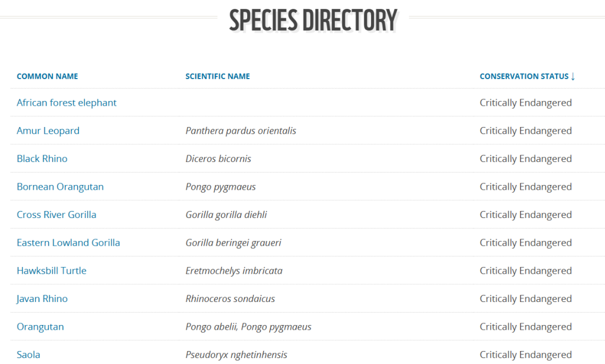Click the Diceros bicornis scientific name
The width and height of the screenshot is (605, 364).
coord(218,159)
